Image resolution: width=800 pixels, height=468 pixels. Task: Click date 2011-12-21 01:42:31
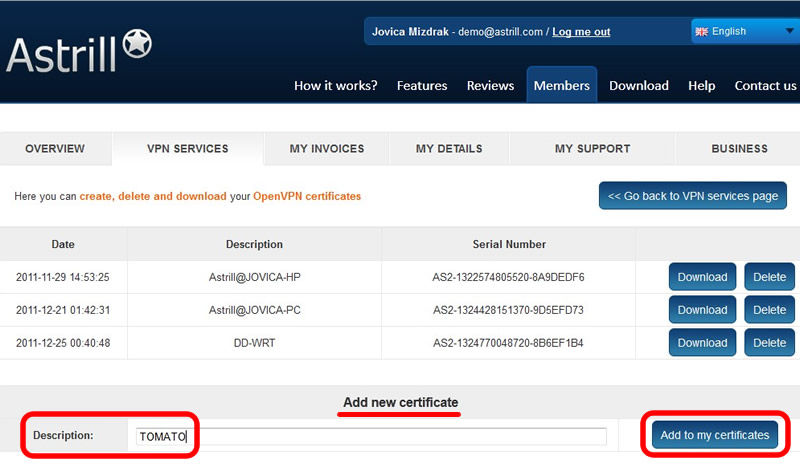(63, 310)
